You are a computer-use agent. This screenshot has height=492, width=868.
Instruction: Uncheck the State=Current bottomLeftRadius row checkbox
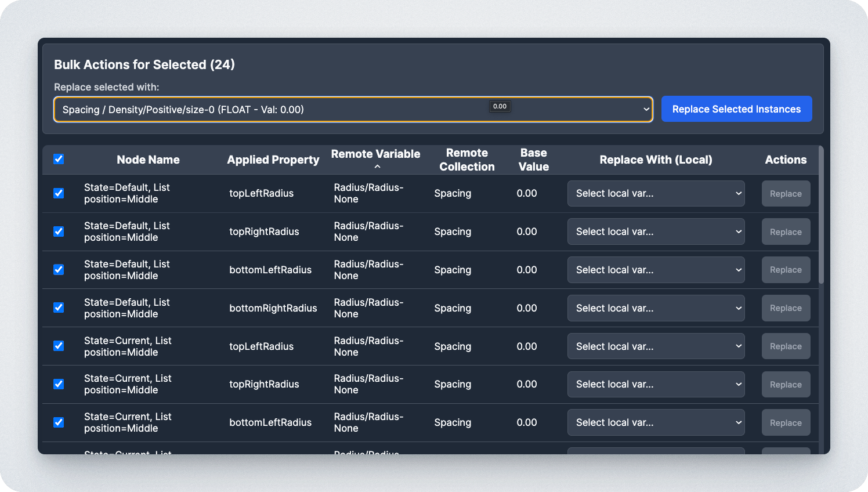[x=59, y=422]
